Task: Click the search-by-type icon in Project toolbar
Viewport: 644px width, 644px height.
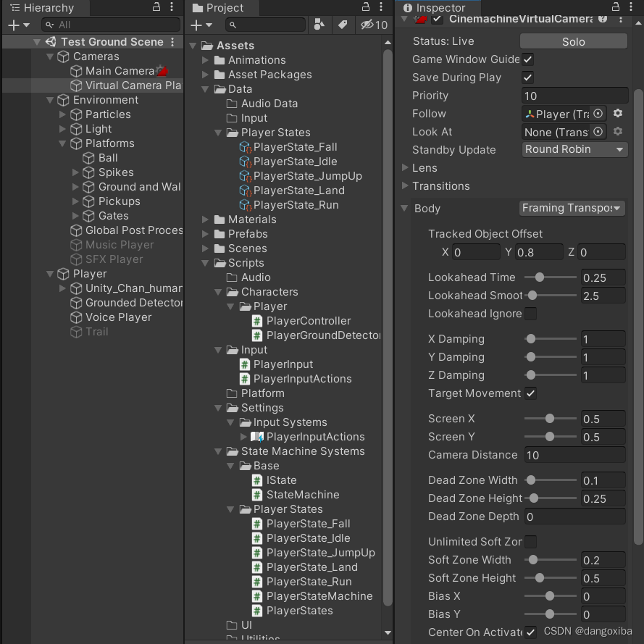Action: point(319,25)
